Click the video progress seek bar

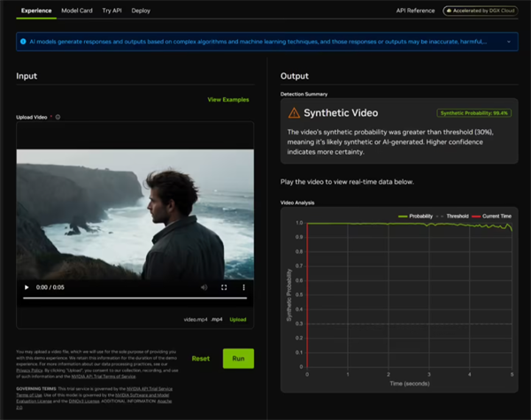point(135,298)
